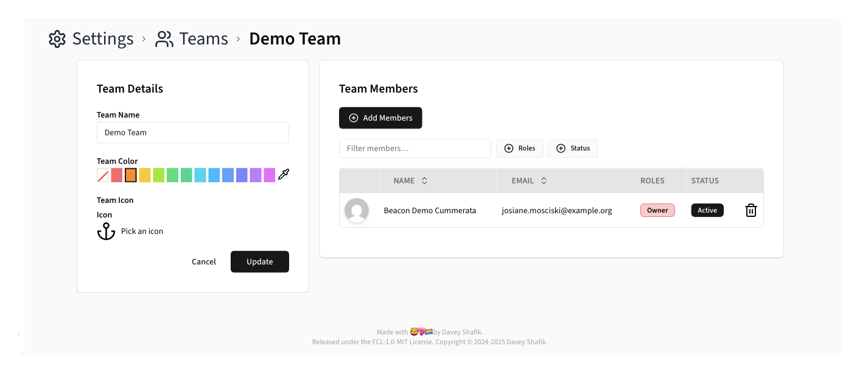Select the no-color slashed swatch
The width and height of the screenshot is (868, 382).
pos(103,175)
